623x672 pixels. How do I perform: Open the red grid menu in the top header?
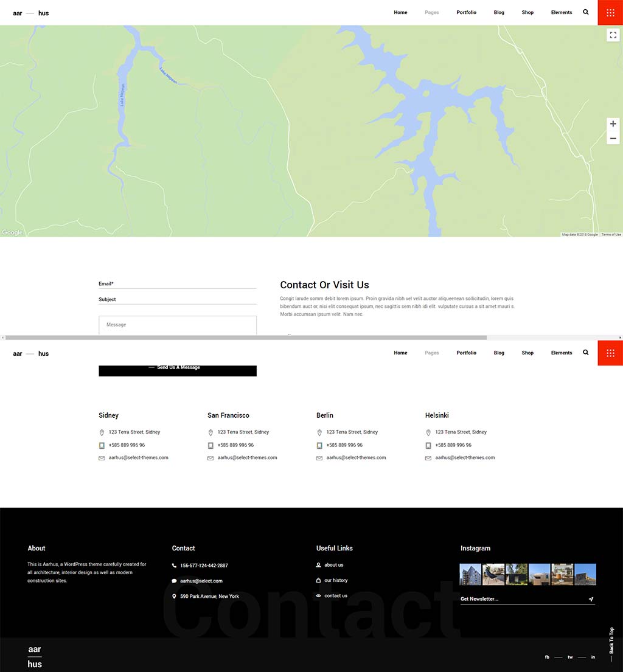pos(610,12)
